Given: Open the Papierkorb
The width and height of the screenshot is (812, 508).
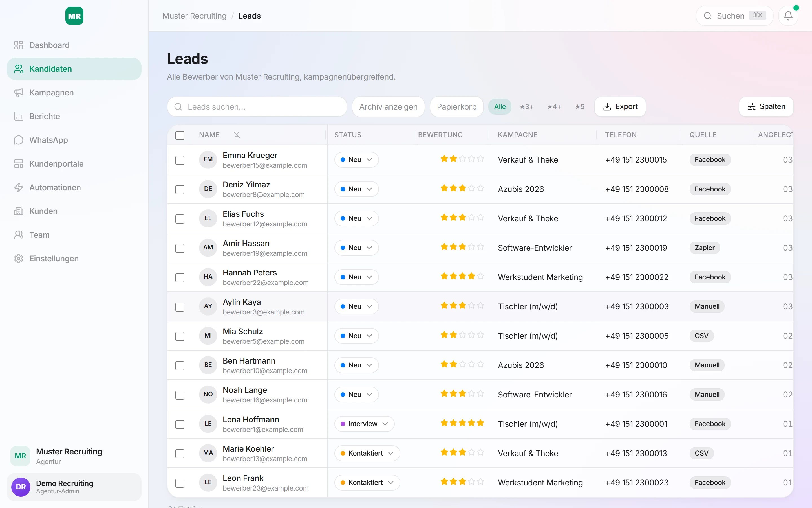Looking at the screenshot, I should point(457,107).
